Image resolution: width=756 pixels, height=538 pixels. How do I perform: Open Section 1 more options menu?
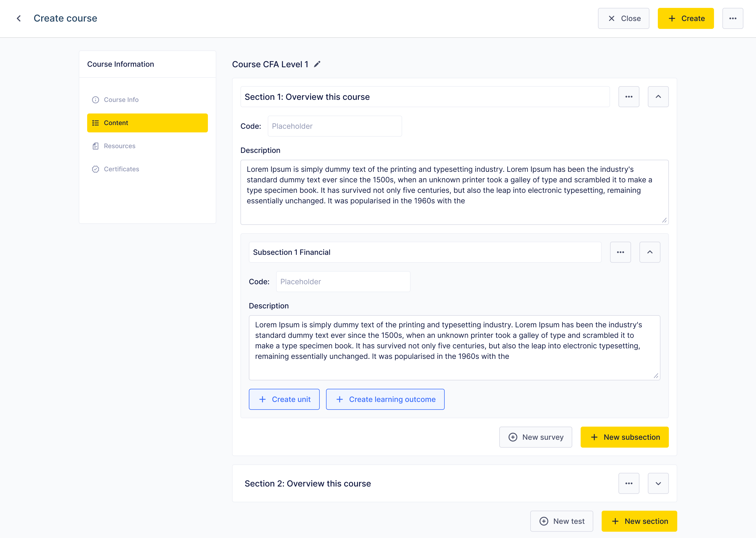[x=629, y=97]
